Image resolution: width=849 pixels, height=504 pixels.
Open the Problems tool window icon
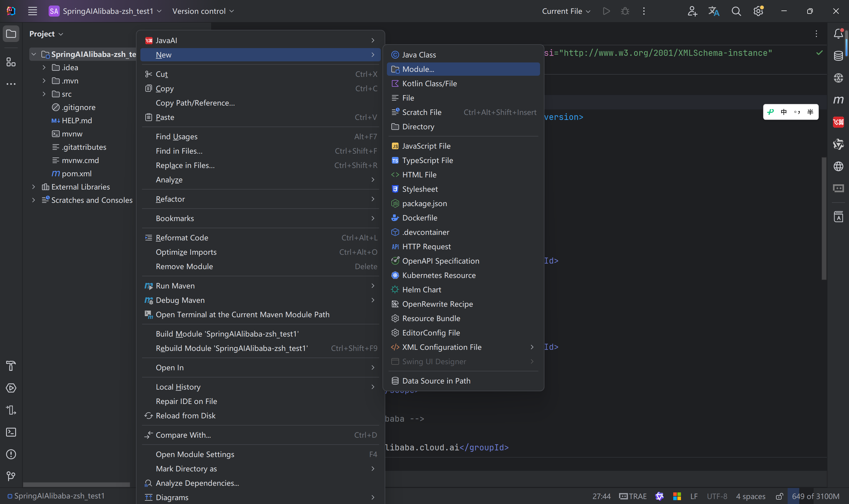click(x=11, y=454)
